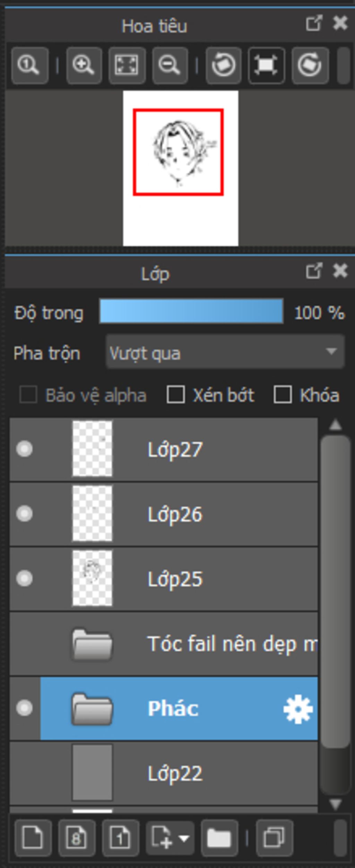This screenshot has width=355, height=868.
Task: Open add special layer dropdown arrow
Action: (x=184, y=838)
